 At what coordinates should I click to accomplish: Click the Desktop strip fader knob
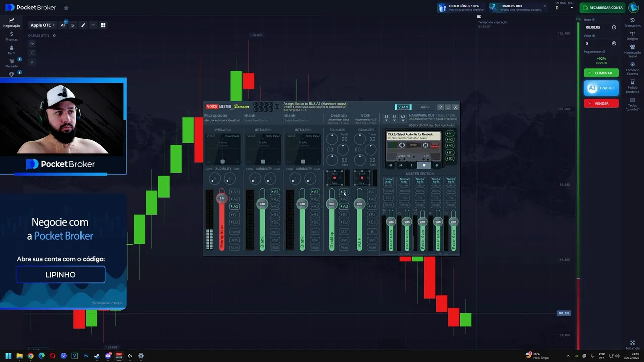coord(332,204)
